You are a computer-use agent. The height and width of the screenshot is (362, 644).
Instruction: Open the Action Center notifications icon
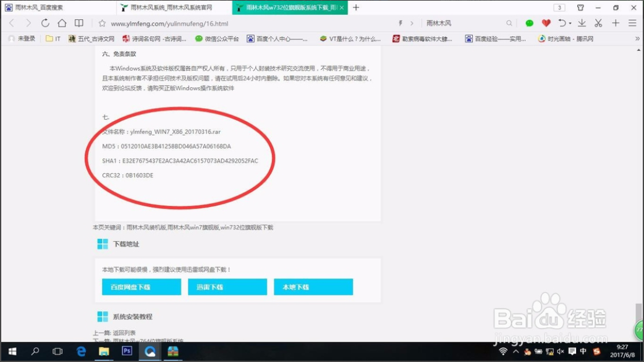coord(572,351)
